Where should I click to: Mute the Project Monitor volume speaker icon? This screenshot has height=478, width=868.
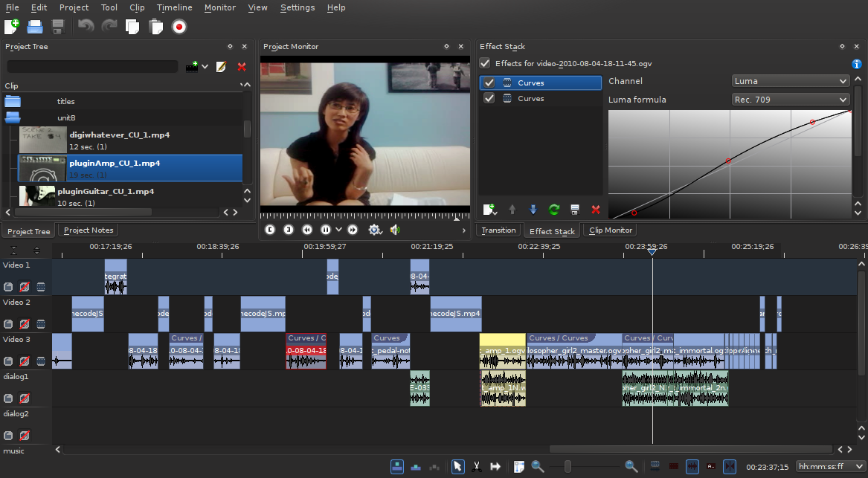(x=395, y=230)
